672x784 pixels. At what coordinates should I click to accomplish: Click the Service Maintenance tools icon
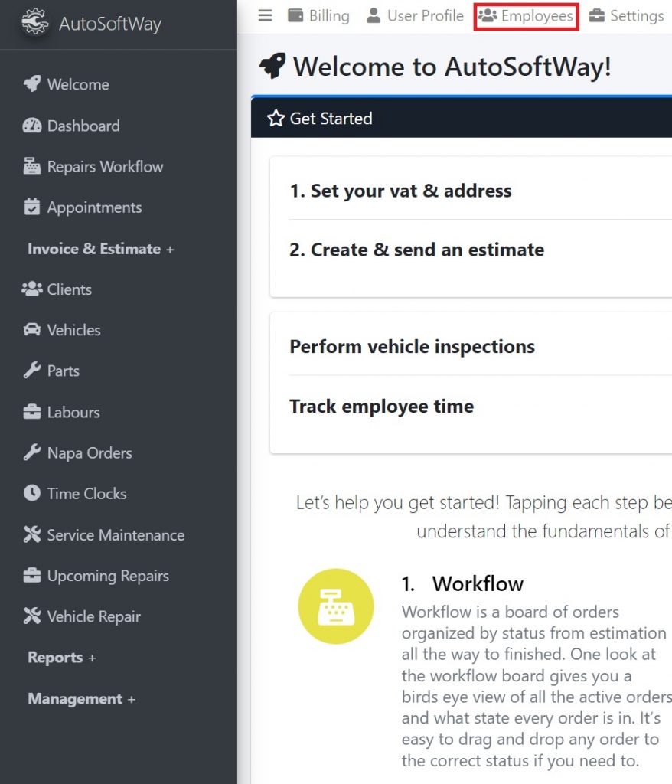click(x=32, y=534)
